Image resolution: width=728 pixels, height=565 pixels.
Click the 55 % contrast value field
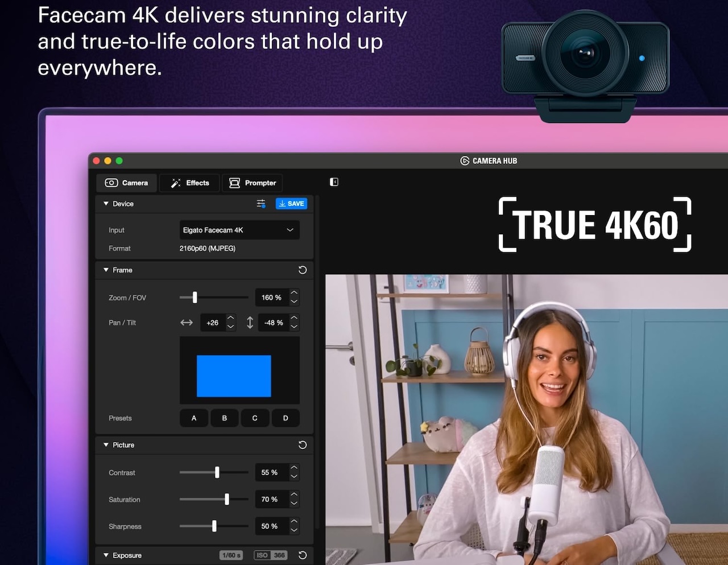tap(272, 472)
